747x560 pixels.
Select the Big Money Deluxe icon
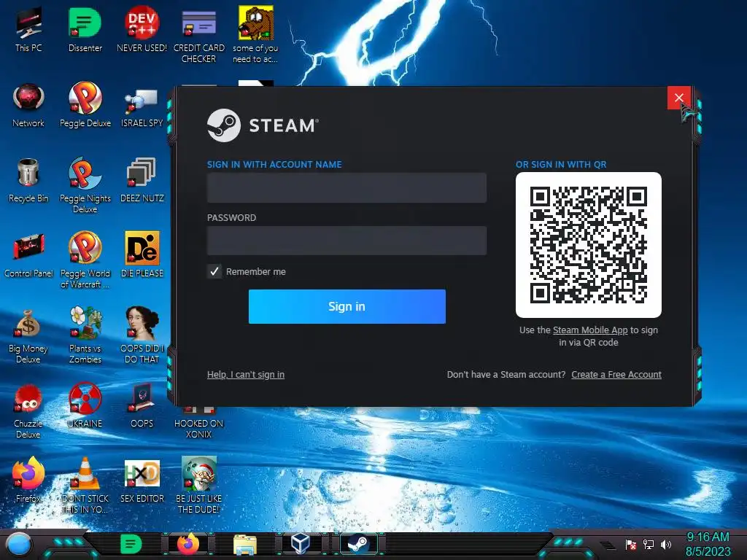28,335
